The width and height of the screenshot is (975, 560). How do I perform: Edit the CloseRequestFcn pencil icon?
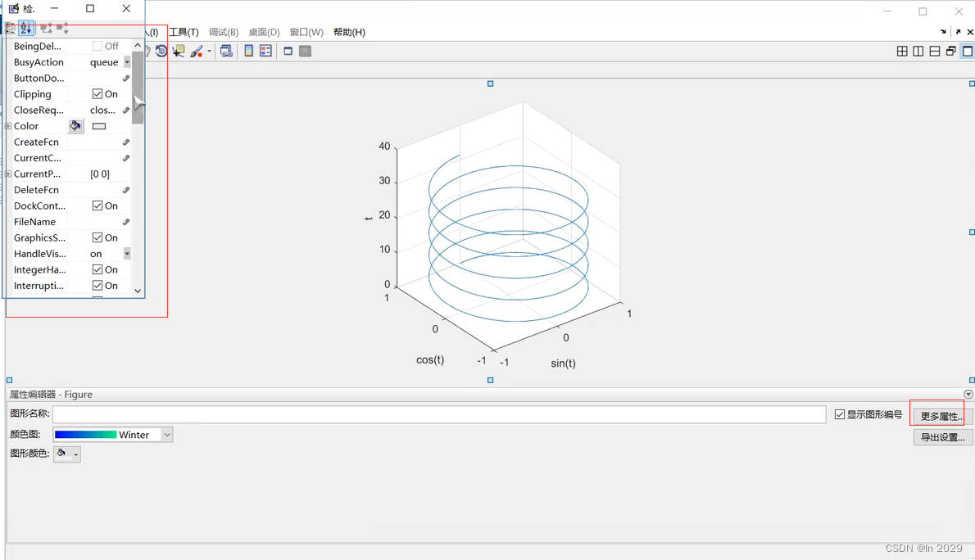(x=125, y=110)
